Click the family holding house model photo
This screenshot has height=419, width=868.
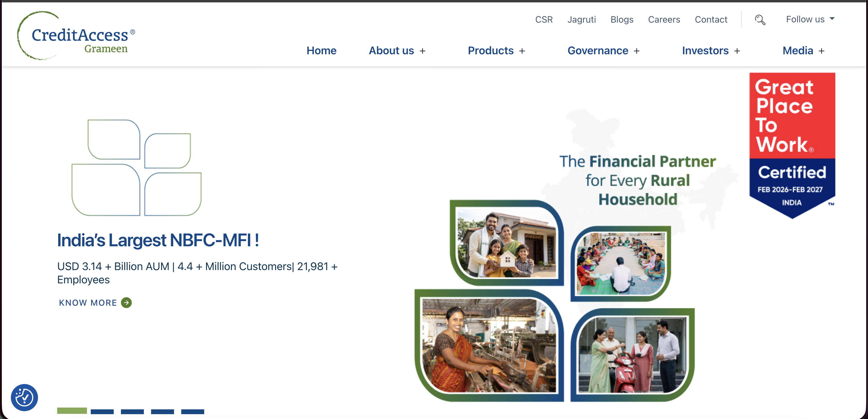click(x=507, y=243)
